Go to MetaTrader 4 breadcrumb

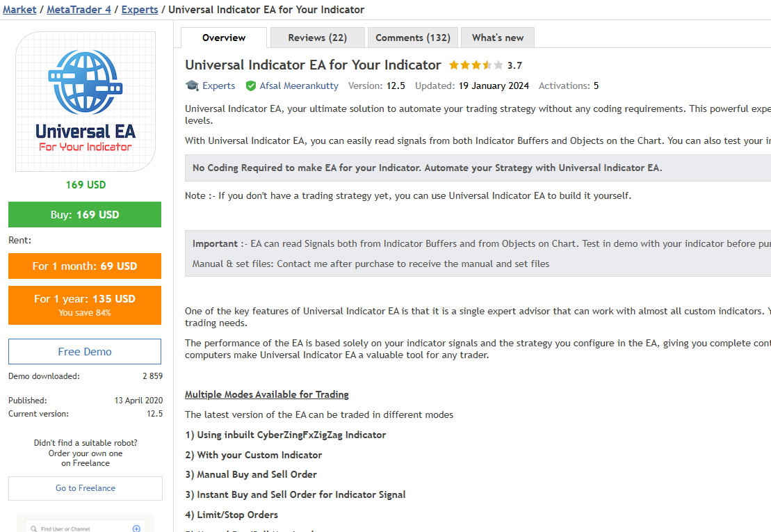79,9
